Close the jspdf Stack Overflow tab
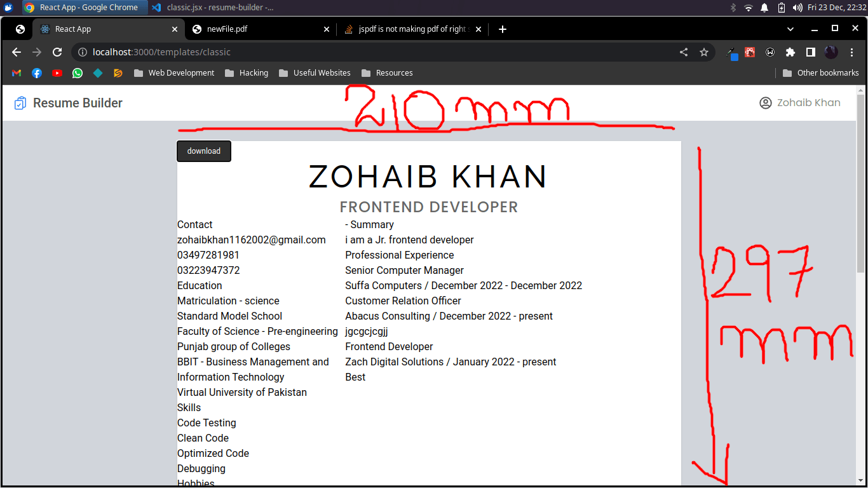 [478, 29]
